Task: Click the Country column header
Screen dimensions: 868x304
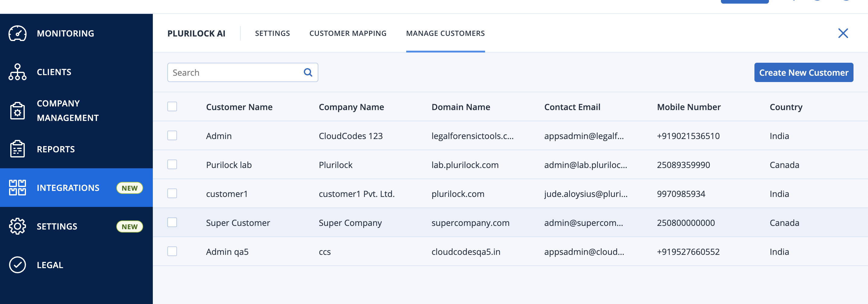Action: point(786,107)
